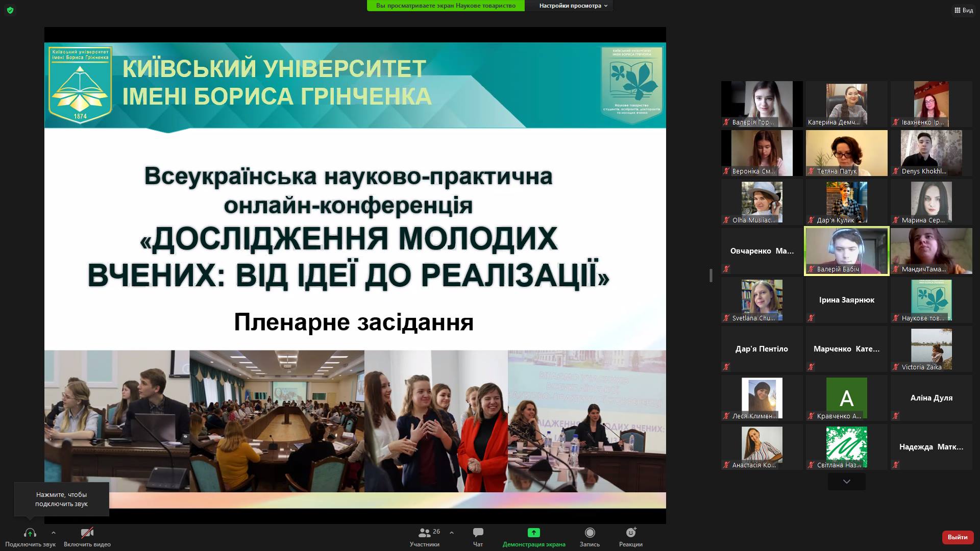The image size is (980, 551).
Task: Click muted mic icon on Ірина Заярнюк tile
Action: (x=811, y=318)
